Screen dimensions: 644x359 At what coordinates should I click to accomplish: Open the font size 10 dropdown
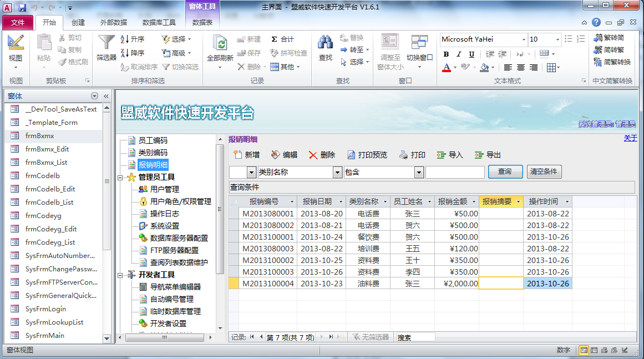(x=557, y=39)
